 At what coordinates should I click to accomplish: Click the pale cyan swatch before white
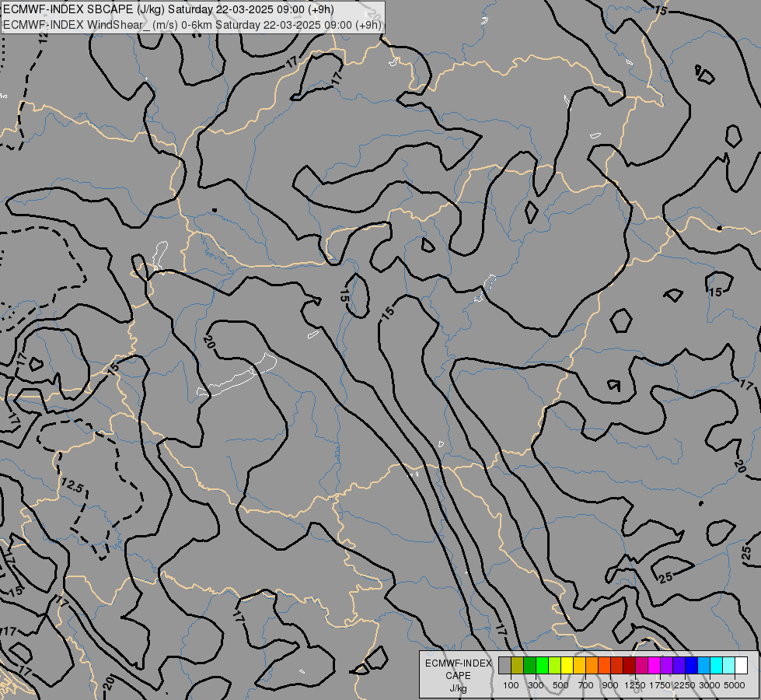point(728,665)
